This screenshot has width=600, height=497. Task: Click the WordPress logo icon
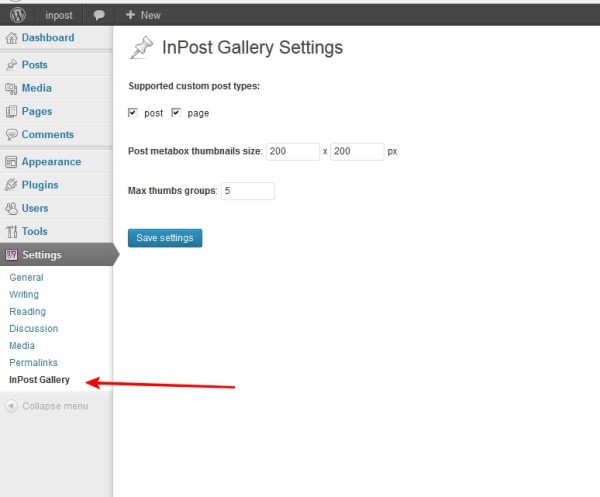tap(17, 15)
